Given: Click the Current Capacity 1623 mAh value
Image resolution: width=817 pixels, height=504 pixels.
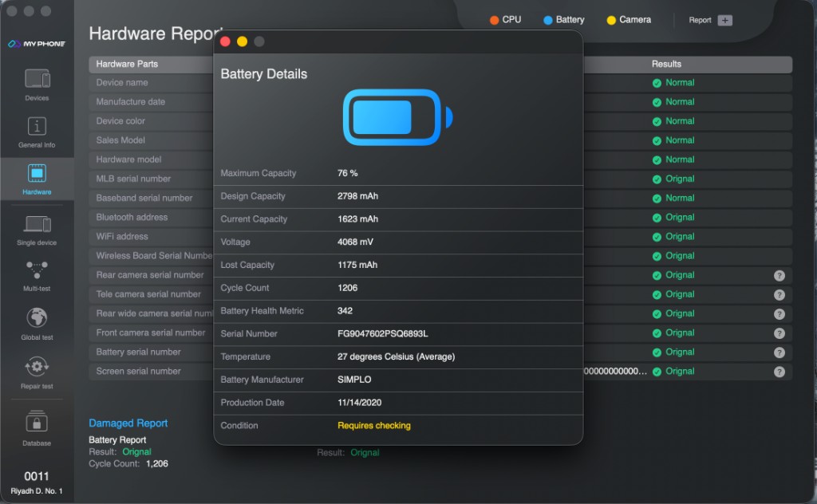Looking at the screenshot, I should pos(357,219).
